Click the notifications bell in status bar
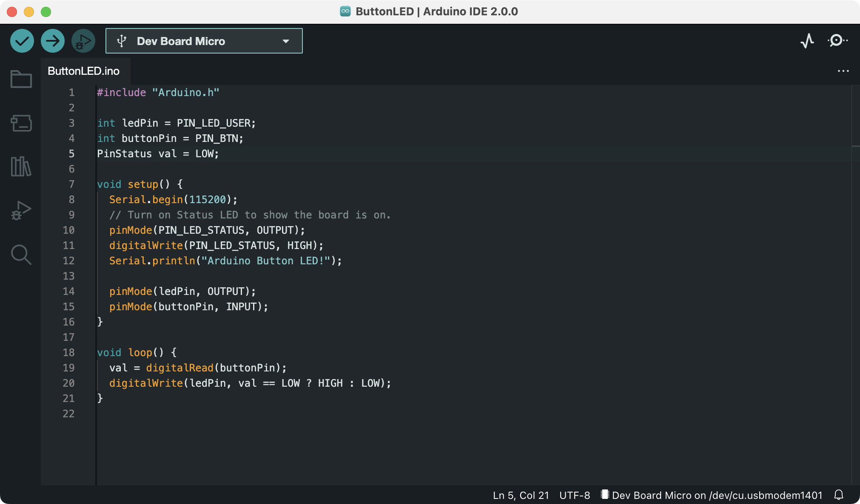Viewport: 860px width, 504px height. 838,495
